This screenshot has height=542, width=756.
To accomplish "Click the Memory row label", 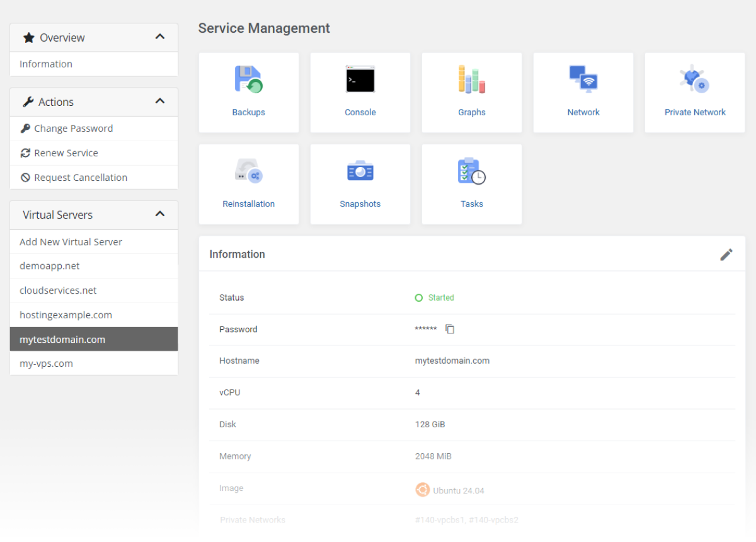I will [235, 456].
